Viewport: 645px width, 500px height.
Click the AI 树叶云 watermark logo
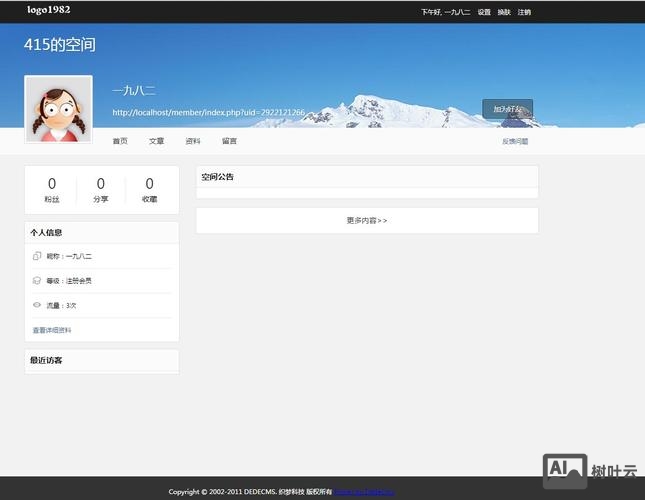[590, 471]
